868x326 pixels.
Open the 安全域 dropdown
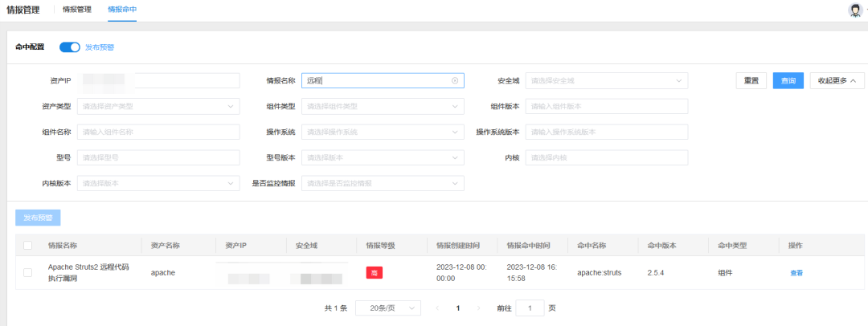click(607, 80)
